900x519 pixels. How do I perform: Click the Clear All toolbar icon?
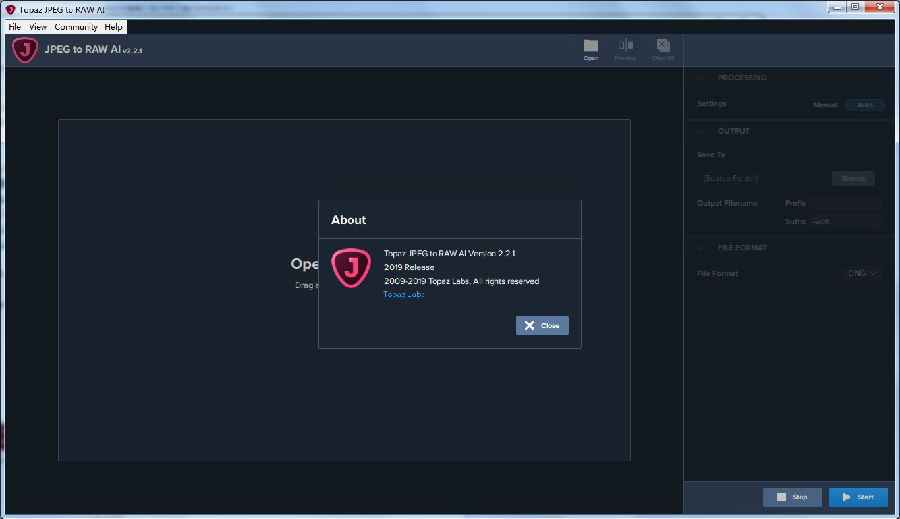tap(662, 46)
